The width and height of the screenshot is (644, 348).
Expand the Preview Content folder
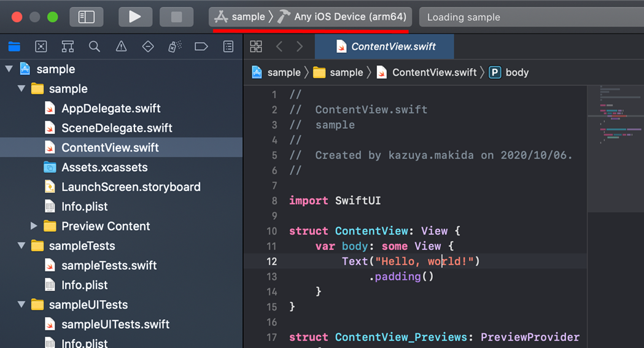[34, 226]
